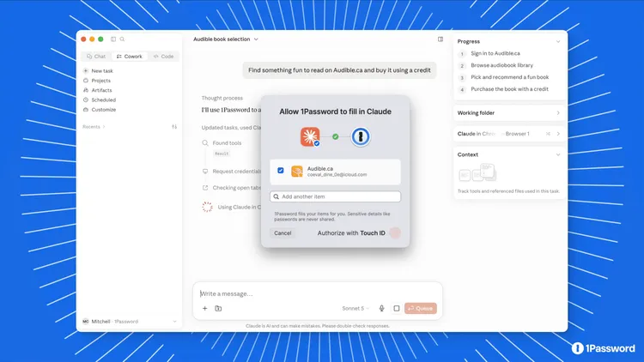This screenshot has height=362, width=644.
Task: Switch to the Code tab
Action: pos(163,57)
